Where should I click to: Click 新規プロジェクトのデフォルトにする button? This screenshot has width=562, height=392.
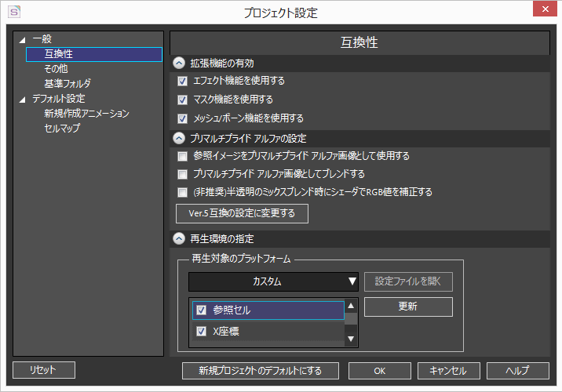(x=261, y=371)
